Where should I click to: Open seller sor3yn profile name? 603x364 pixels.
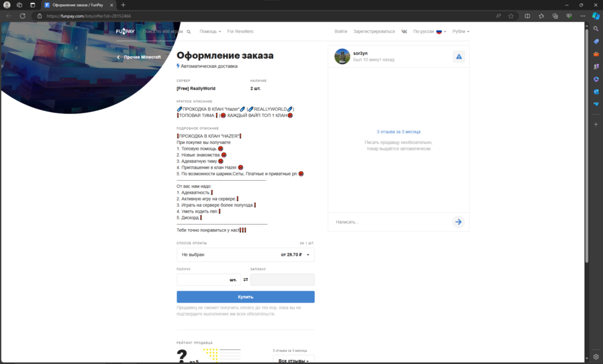pos(361,54)
